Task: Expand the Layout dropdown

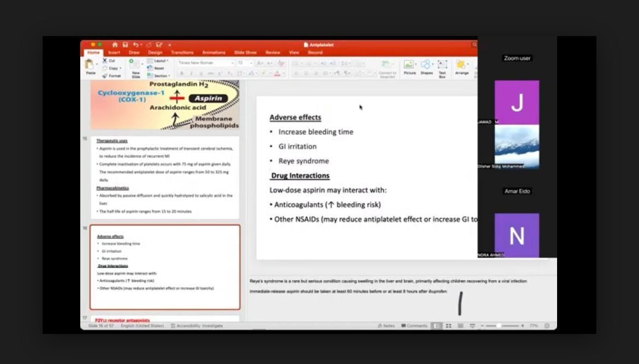Action: 159,61
